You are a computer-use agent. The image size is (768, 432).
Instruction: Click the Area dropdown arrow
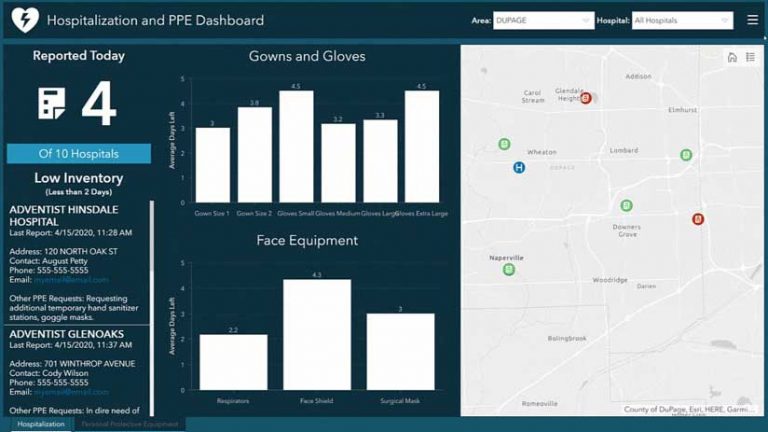585,21
